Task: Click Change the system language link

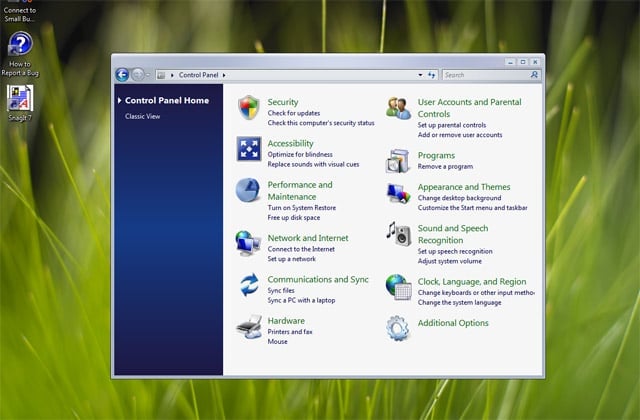Action: [460, 302]
